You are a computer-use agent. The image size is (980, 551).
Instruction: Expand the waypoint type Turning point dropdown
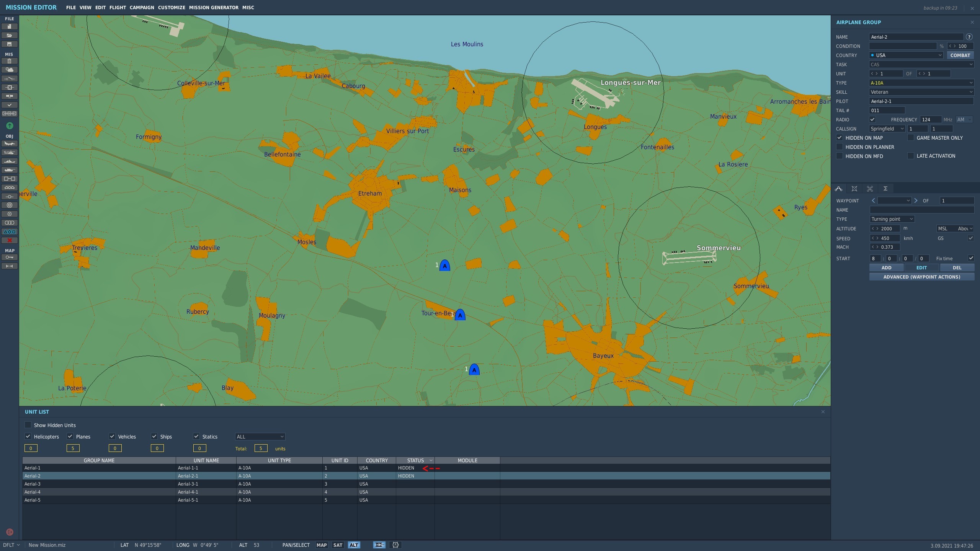tap(892, 219)
